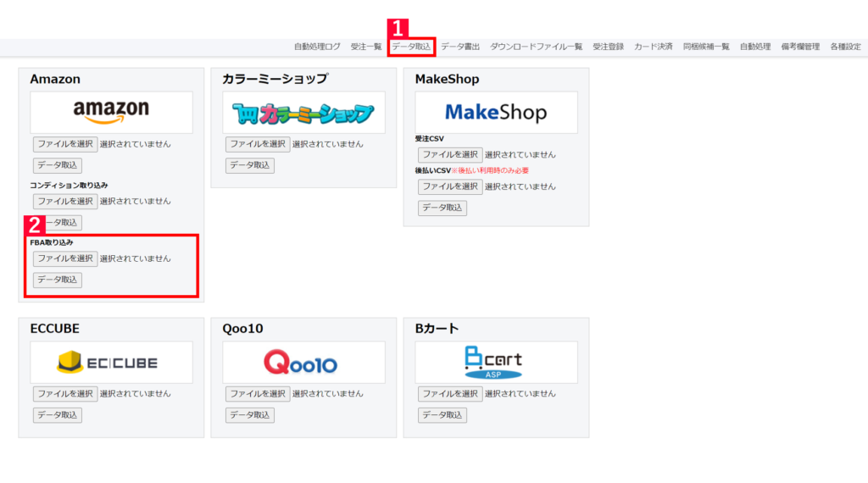This screenshot has height=483, width=868.
Task: Click the Qoo10 logo image
Action: click(x=304, y=363)
